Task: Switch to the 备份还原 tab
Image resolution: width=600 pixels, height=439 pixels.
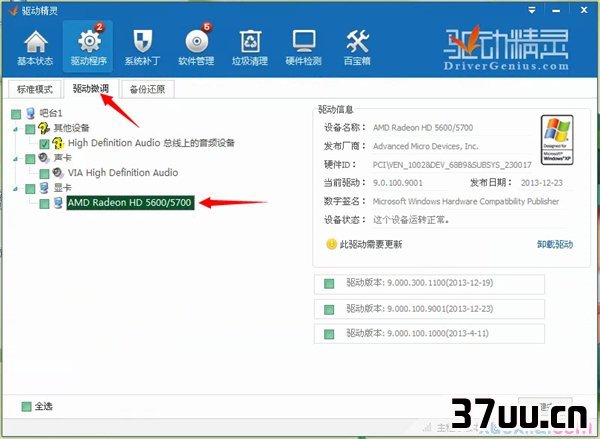Action: click(x=147, y=89)
